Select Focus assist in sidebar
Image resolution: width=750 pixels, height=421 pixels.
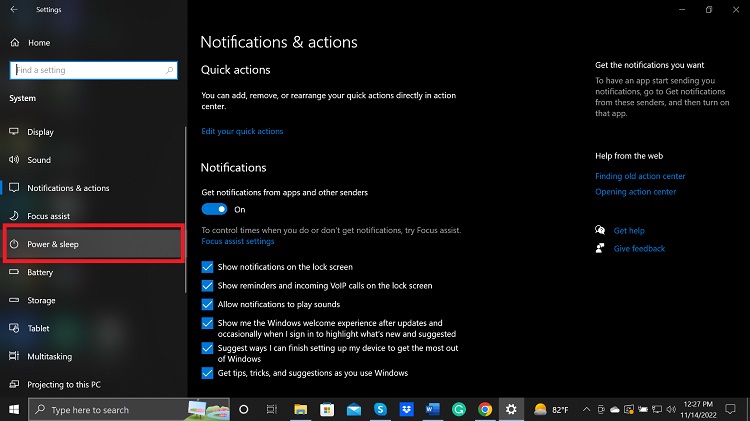[48, 216]
